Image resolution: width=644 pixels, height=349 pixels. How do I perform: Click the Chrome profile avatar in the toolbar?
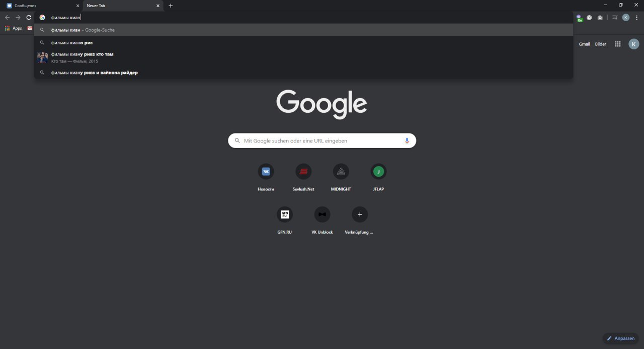click(626, 17)
